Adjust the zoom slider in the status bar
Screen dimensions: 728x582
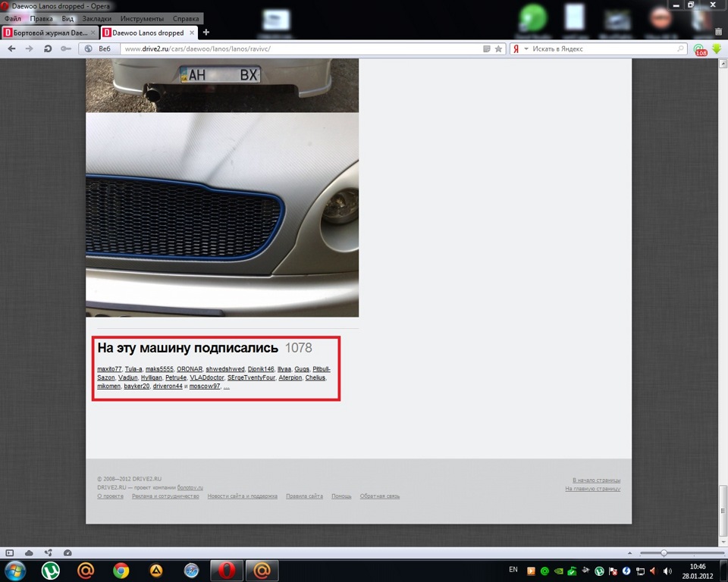pos(664,552)
